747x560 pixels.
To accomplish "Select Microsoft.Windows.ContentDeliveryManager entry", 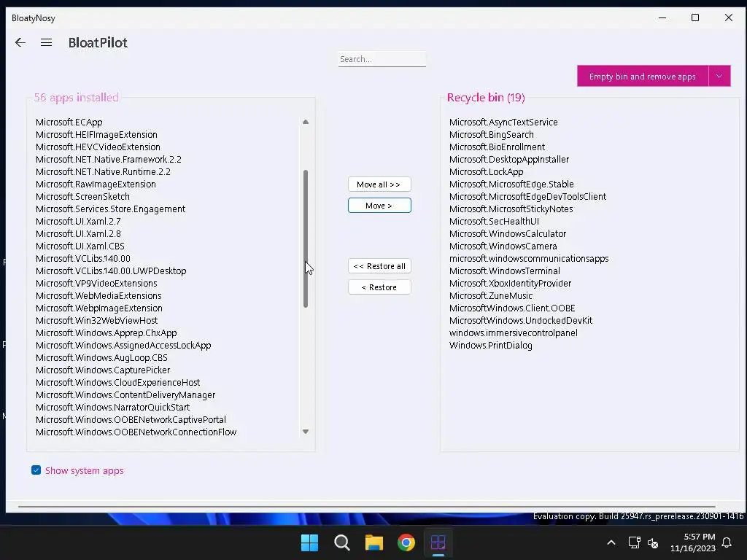I will pyautogui.click(x=125, y=394).
